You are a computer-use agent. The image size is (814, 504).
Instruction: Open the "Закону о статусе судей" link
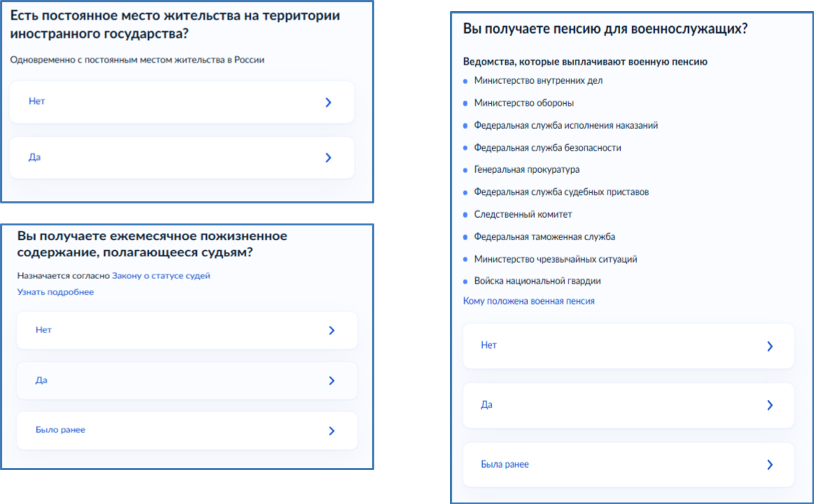pos(161,275)
